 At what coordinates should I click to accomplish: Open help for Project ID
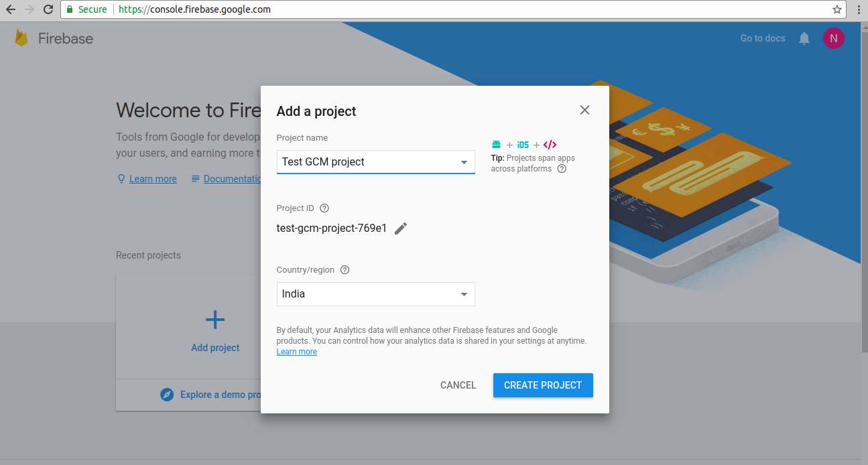click(x=324, y=208)
